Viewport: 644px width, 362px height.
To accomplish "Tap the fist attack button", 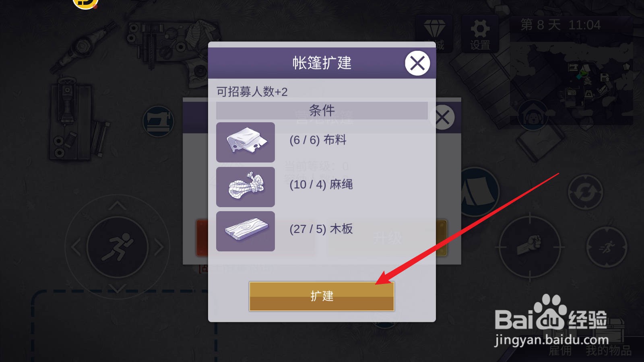I will pyautogui.click(x=530, y=247).
